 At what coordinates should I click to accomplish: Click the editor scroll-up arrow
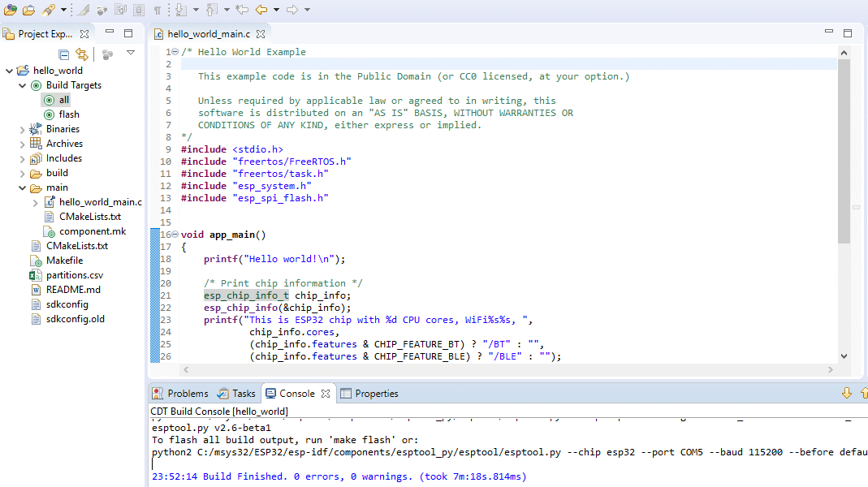point(844,53)
